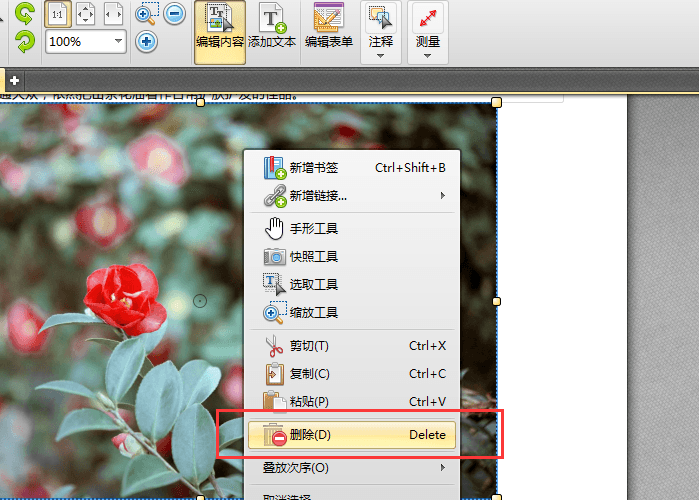Click the 测量 measure button

[x=428, y=26]
